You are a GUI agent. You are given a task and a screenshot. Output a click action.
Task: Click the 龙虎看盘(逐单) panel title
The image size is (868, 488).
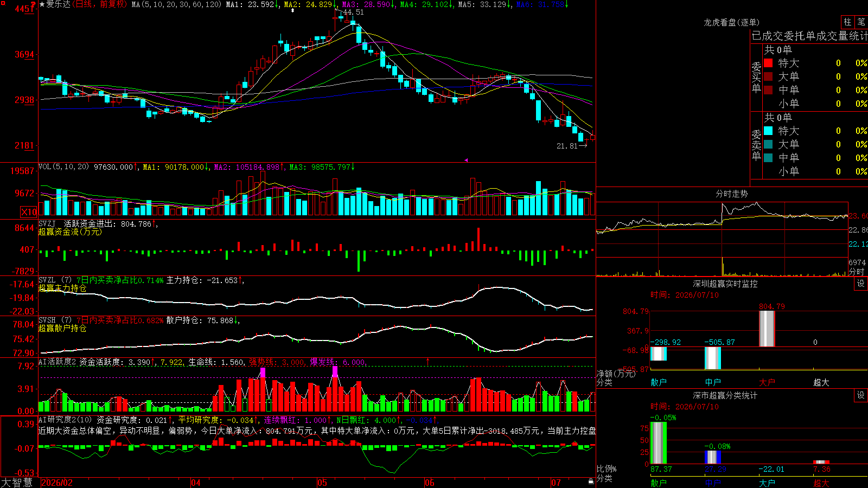(732, 22)
